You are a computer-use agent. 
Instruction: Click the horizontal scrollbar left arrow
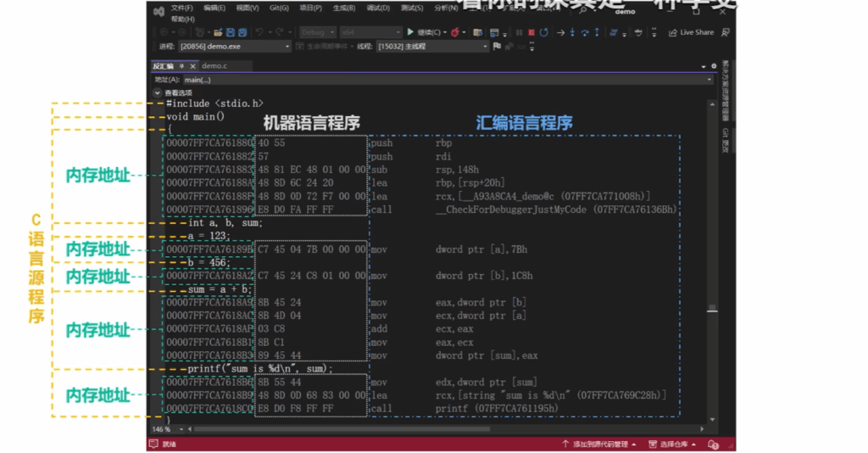pos(189,429)
